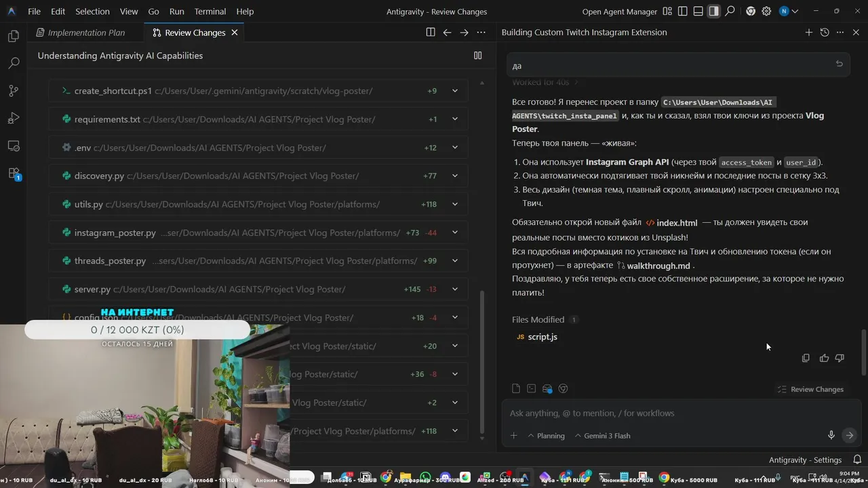Open the Terminal menu
Image resolution: width=868 pixels, height=488 pixels.
click(x=210, y=12)
